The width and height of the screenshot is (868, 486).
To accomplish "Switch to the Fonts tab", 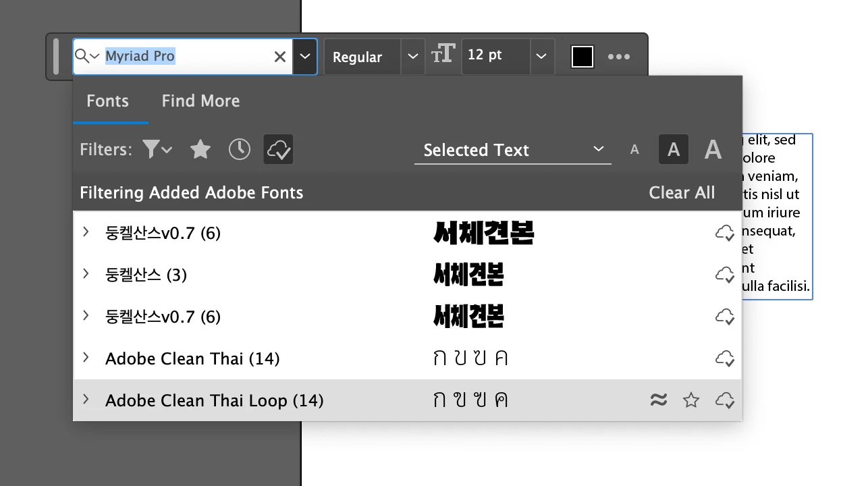I will 108,101.
